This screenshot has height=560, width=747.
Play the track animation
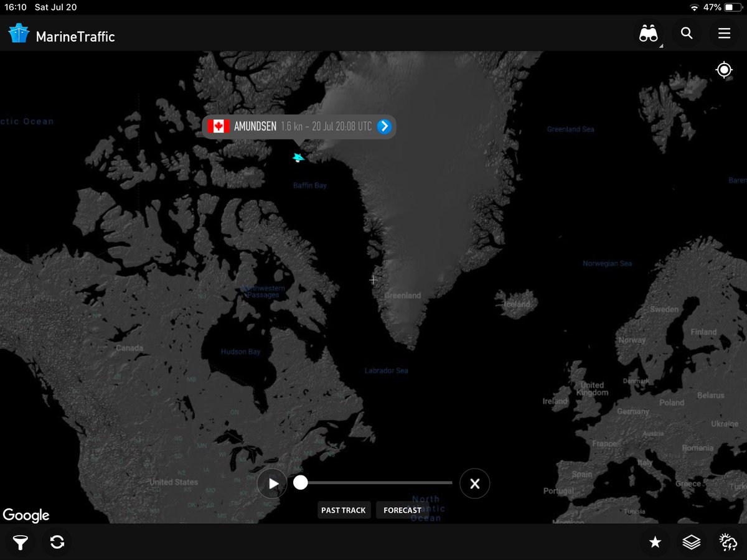click(272, 483)
